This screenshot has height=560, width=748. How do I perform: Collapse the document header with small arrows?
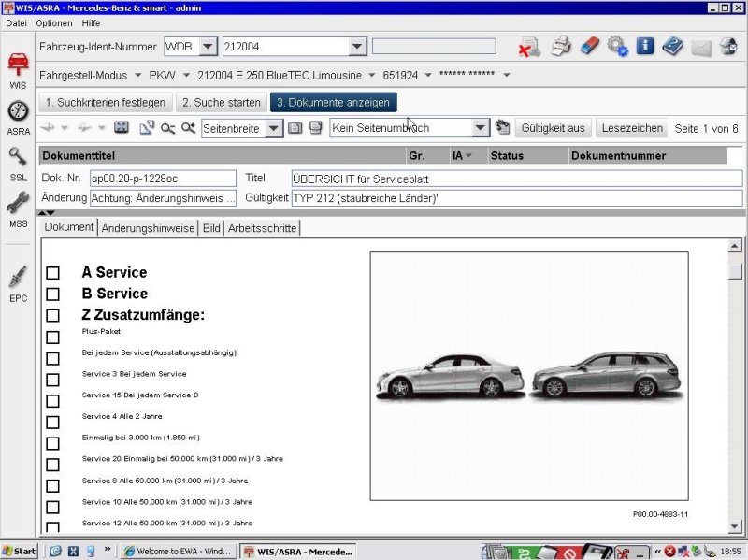47,213
